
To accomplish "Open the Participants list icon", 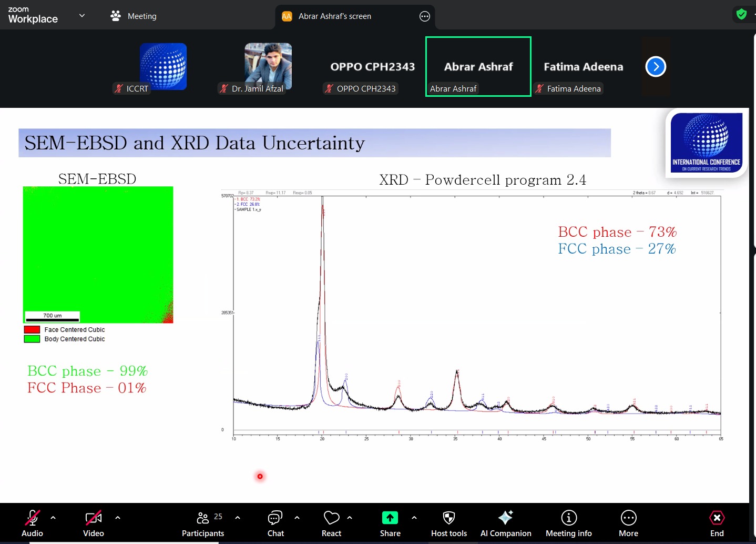I will pyautogui.click(x=203, y=518).
